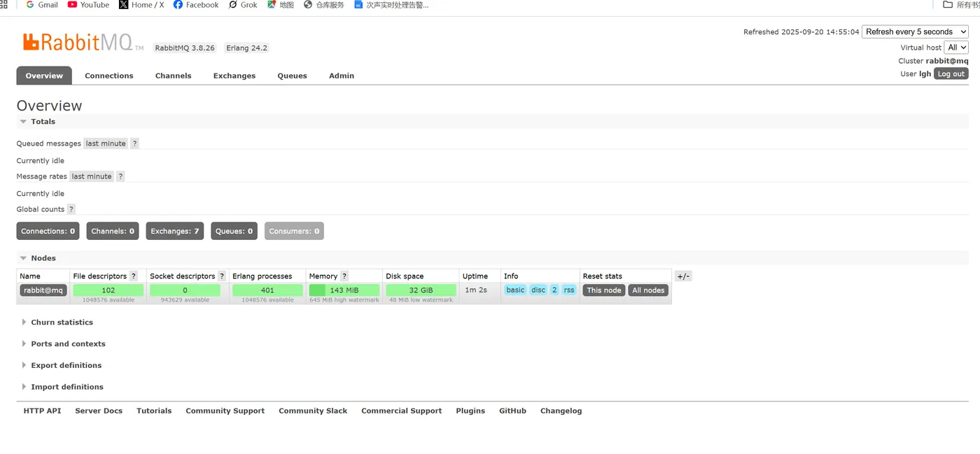This screenshot has width=980, height=454.
Task: Switch to the Connections tab
Action: tap(109, 76)
